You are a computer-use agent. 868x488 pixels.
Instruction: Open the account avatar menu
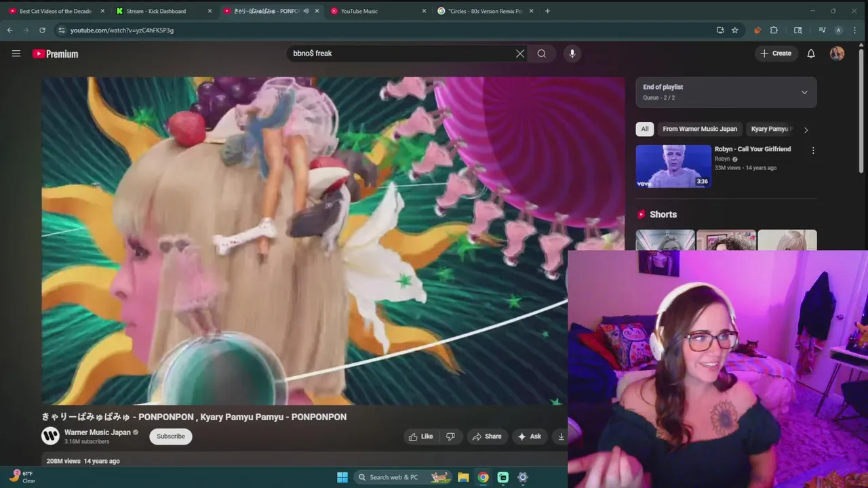[x=837, y=54]
